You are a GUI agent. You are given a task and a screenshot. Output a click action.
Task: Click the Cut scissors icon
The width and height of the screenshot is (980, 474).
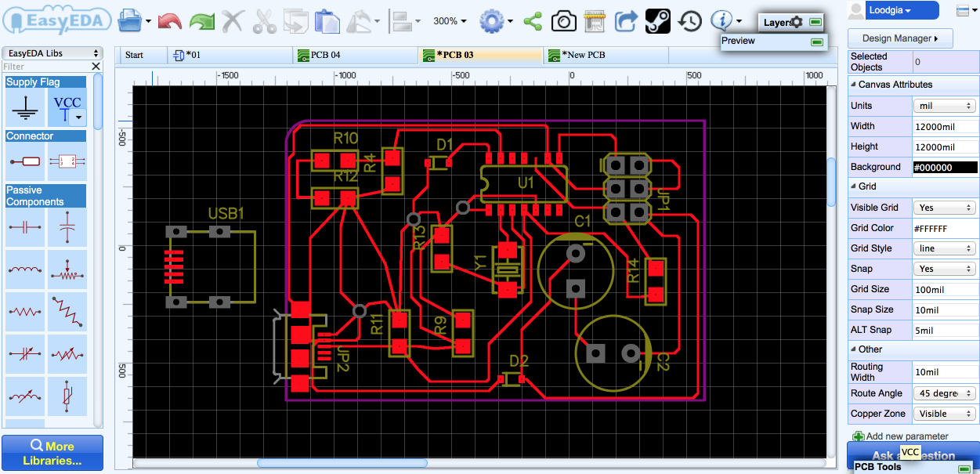click(265, 21)
